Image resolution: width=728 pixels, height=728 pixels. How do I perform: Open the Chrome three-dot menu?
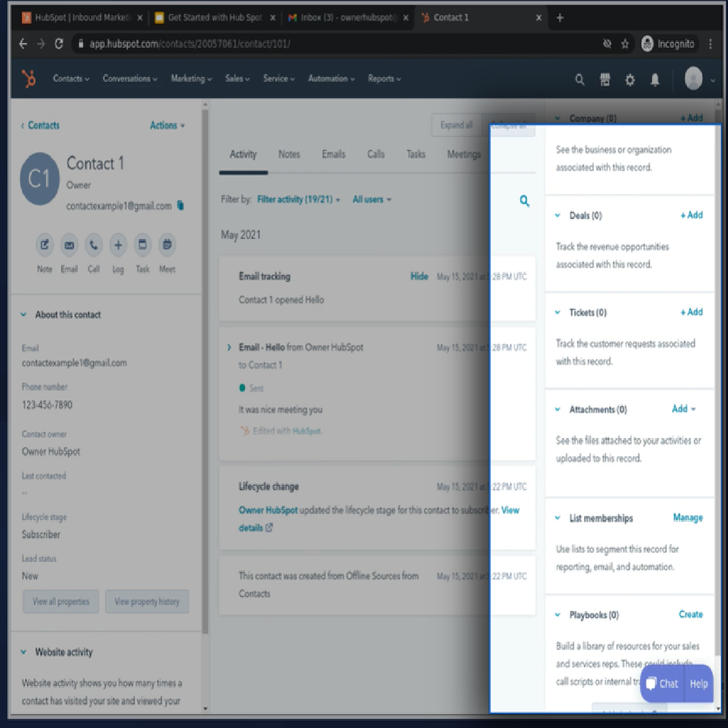(x=710, y=44)
